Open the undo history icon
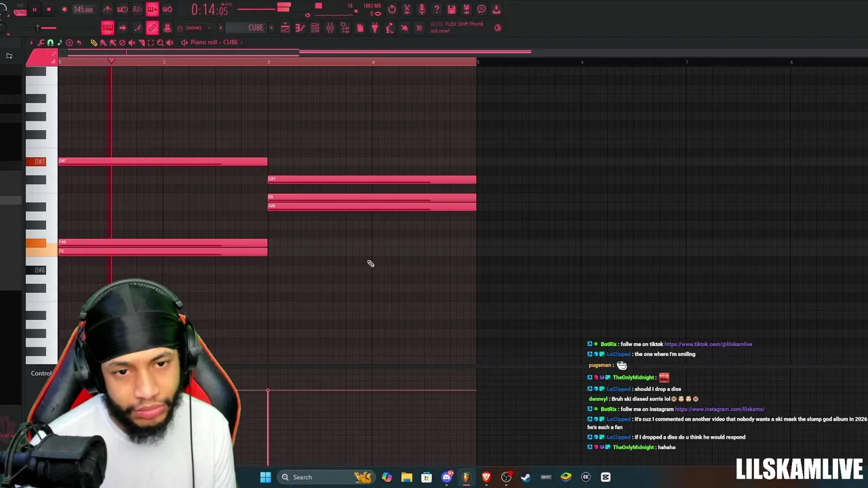 point(392,9)
